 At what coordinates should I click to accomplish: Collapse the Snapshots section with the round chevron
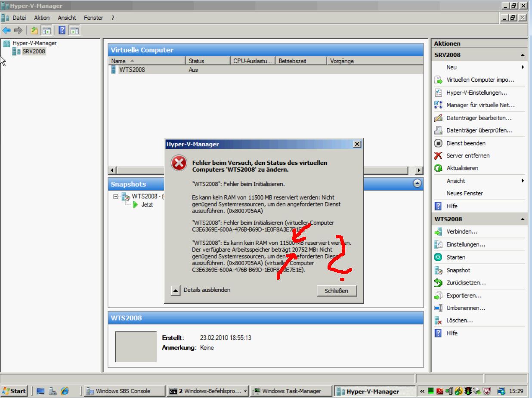[x=417, y=184]
